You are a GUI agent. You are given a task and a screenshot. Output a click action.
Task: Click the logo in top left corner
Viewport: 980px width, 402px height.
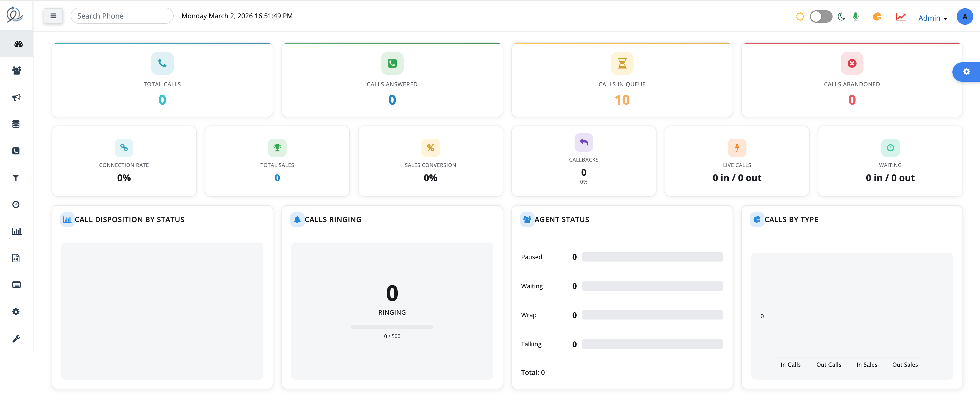pyautogui.click(x=15, y=15)
